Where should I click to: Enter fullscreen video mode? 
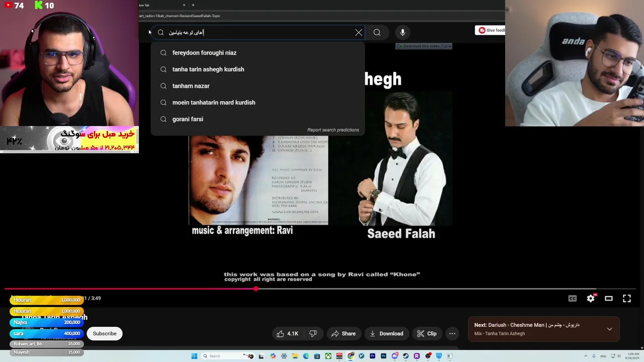[x=627, y=298]
